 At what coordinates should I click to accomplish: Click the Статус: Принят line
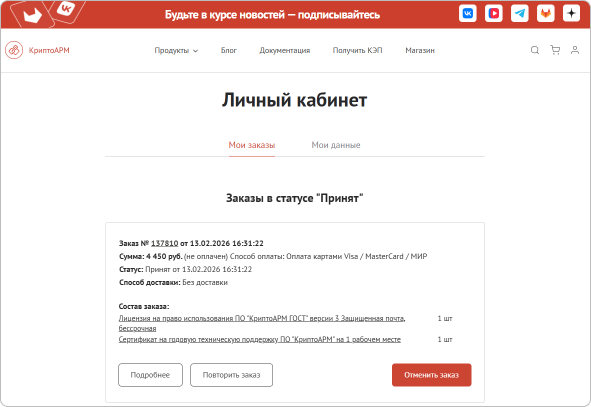pos(185,269)
